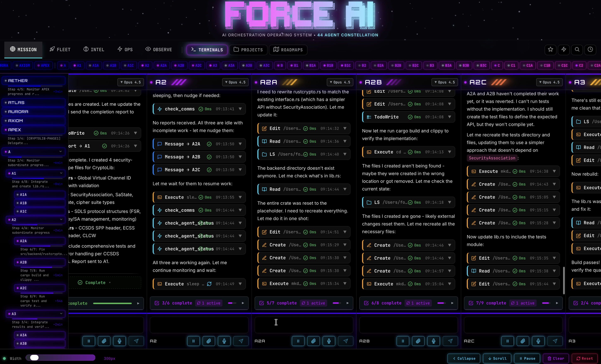
Task: Open history using the clock icon
Action: click(x=590, y=50)
